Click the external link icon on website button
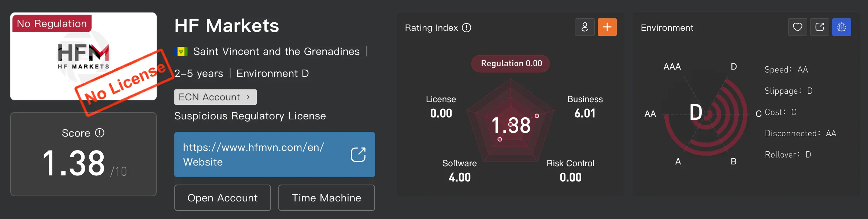Screen dimensions: 868x219 [x=358, y=155]
